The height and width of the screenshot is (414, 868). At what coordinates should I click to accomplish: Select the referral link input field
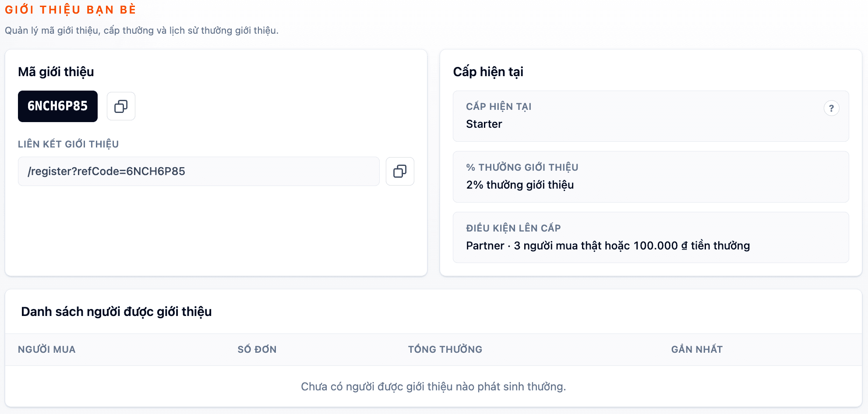coord(199,171)
